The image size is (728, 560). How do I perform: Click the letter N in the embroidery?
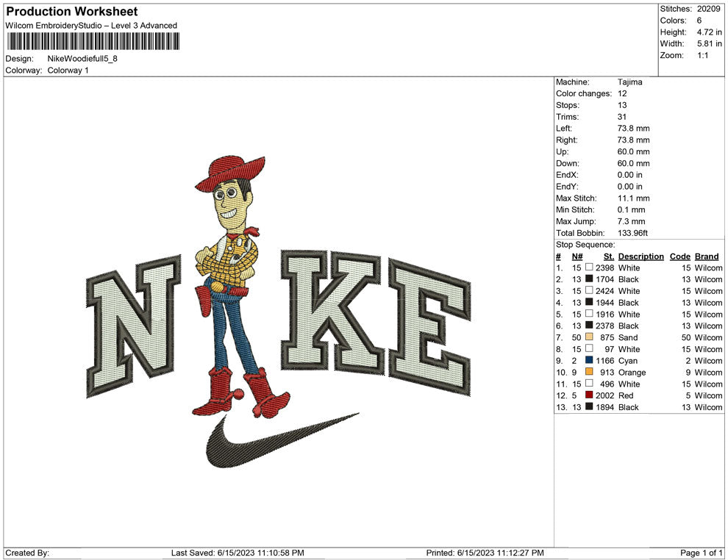[134, 325]
